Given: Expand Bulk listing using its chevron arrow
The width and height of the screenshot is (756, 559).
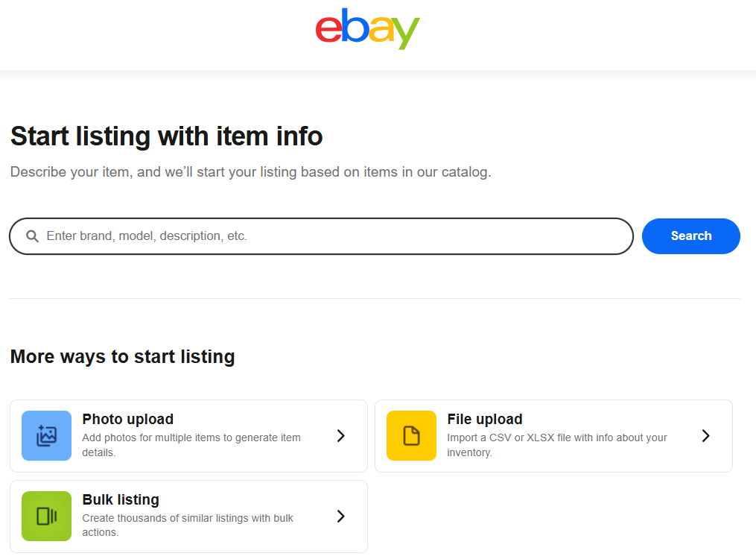Looking at the screenshot, I should pos(341,516).
